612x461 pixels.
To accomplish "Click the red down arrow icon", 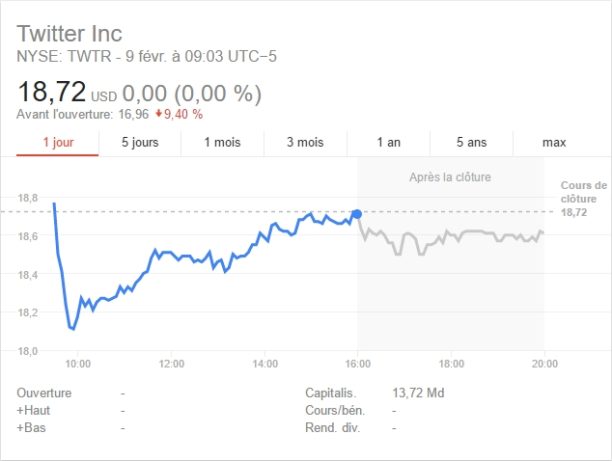I will point(158,114).
